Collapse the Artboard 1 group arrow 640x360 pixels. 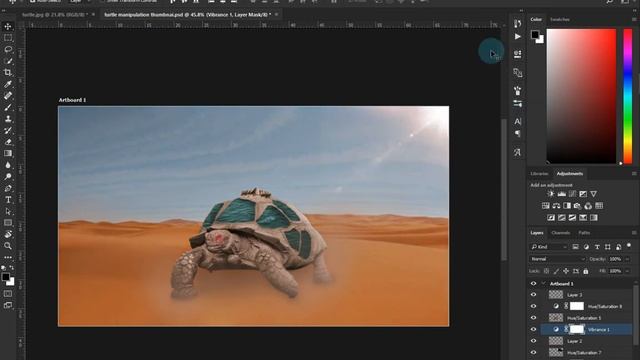pyautogui.click(x=543, y=283)
